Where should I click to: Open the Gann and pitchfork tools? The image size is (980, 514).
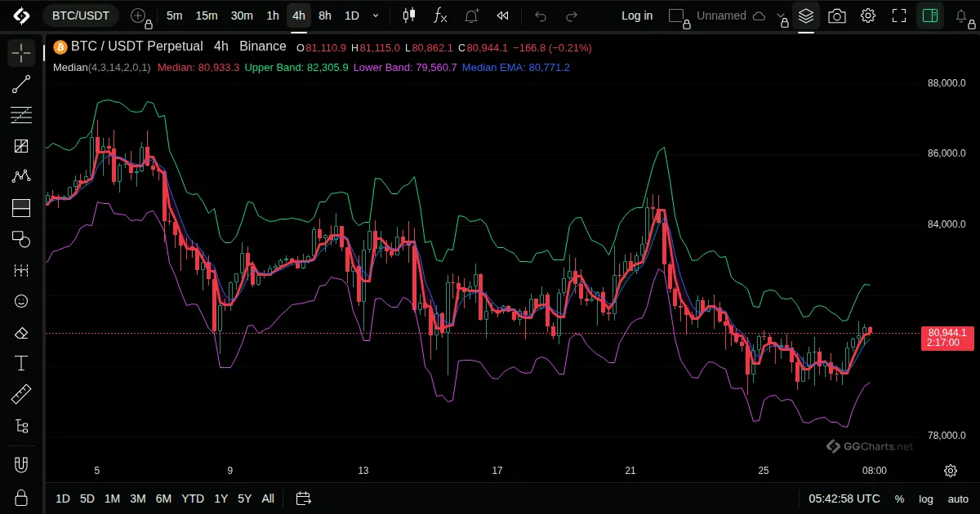[x=21, y=146]
